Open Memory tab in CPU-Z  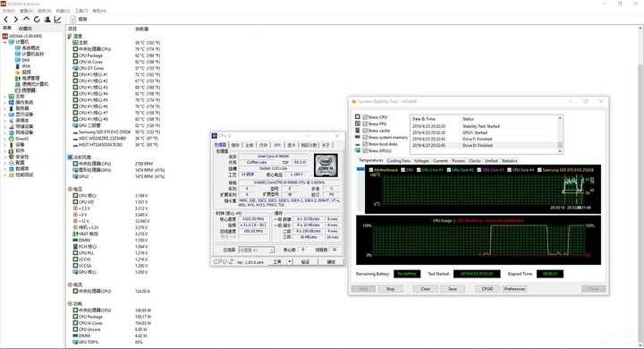(263, 145)
